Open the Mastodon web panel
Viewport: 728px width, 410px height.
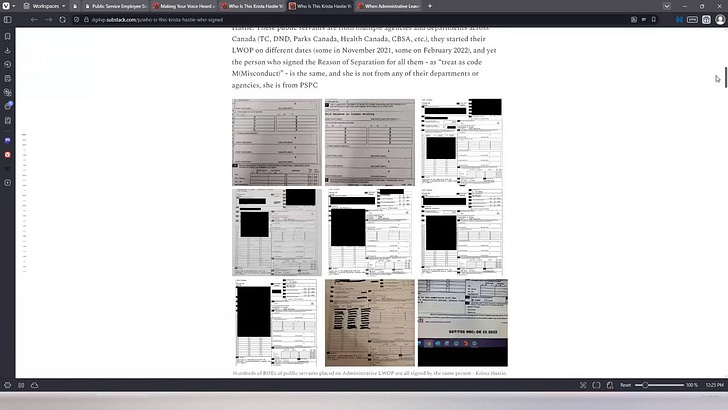(x=7, y=140)
